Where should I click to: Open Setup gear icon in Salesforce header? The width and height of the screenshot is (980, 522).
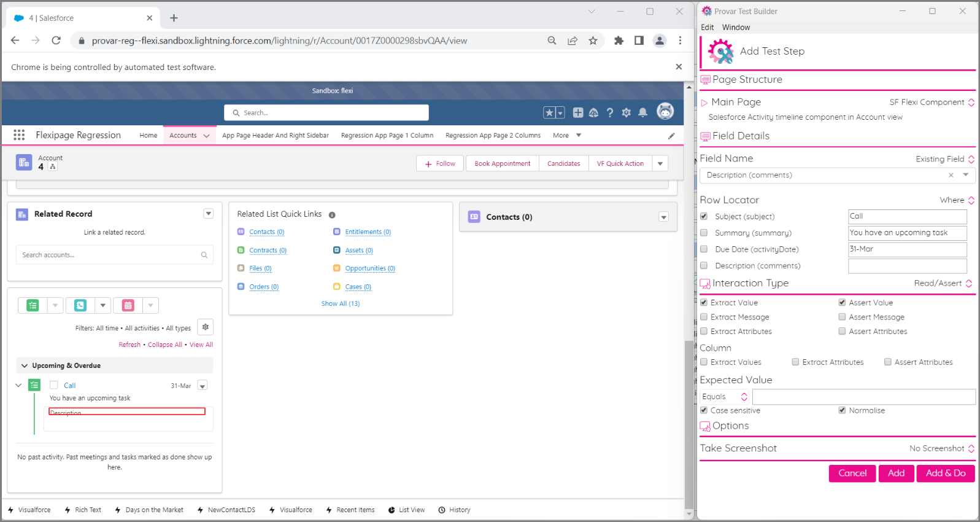626,112
